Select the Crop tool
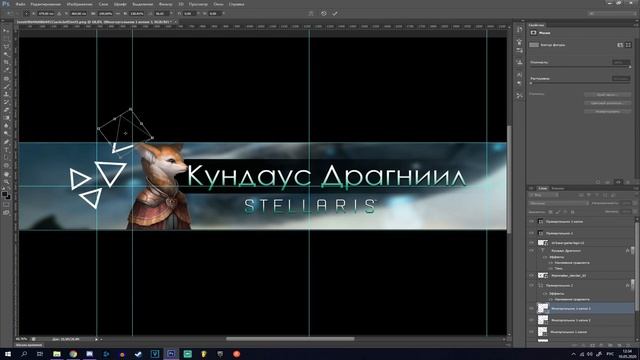 [x=6, y=62]
